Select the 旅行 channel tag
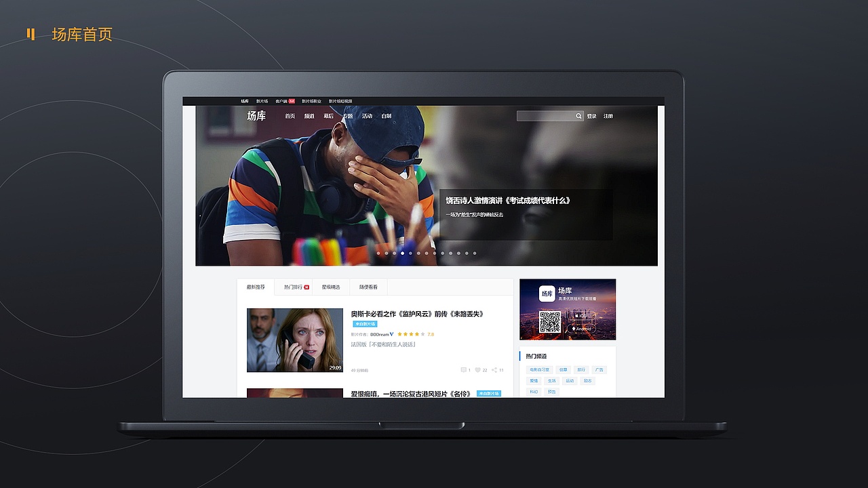 point(581,370)
